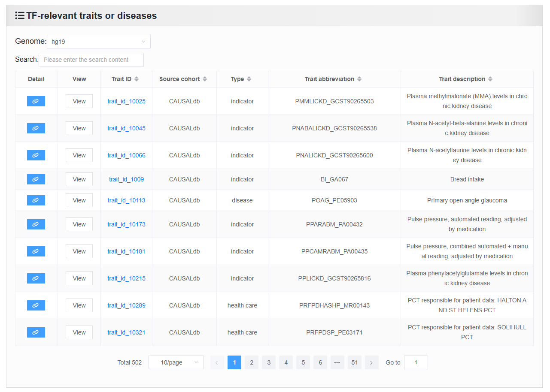Click View button for trait_id_10066

[x=79, y=155]
